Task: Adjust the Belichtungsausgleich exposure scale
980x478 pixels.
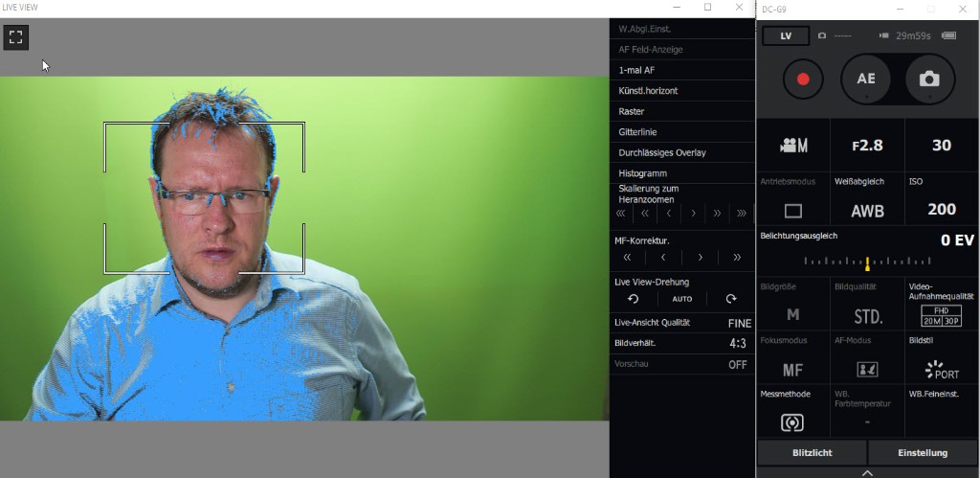Action: tap(867, 262)
